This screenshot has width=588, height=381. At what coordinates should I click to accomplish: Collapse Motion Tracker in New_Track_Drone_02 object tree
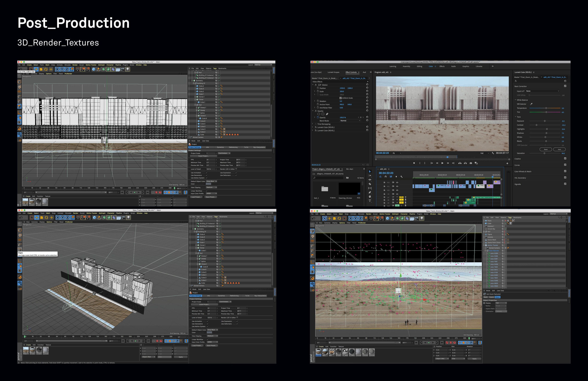[x=484, y=245]
